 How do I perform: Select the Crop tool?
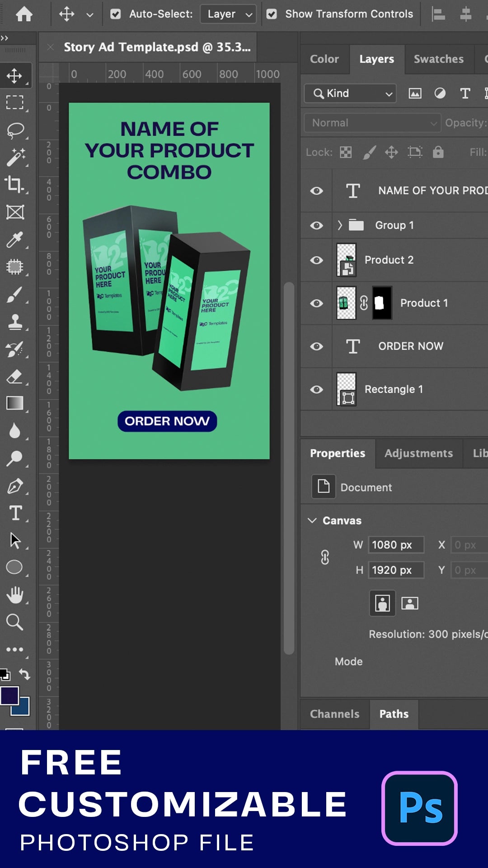point(15,184)
